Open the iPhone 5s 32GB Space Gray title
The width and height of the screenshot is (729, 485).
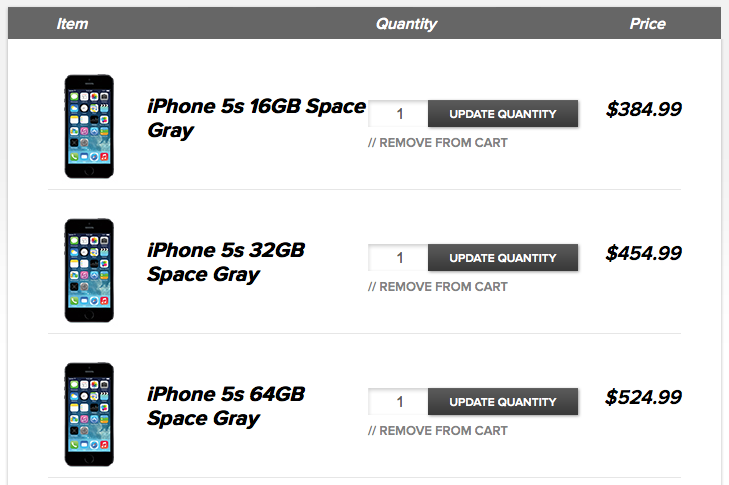[225, 262]
